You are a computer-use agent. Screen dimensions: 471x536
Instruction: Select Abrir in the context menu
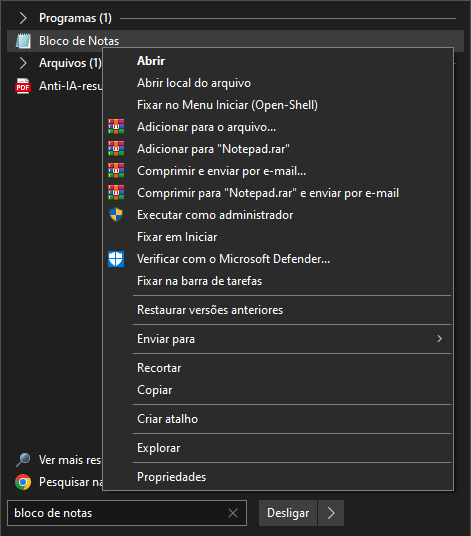[278, 61]
